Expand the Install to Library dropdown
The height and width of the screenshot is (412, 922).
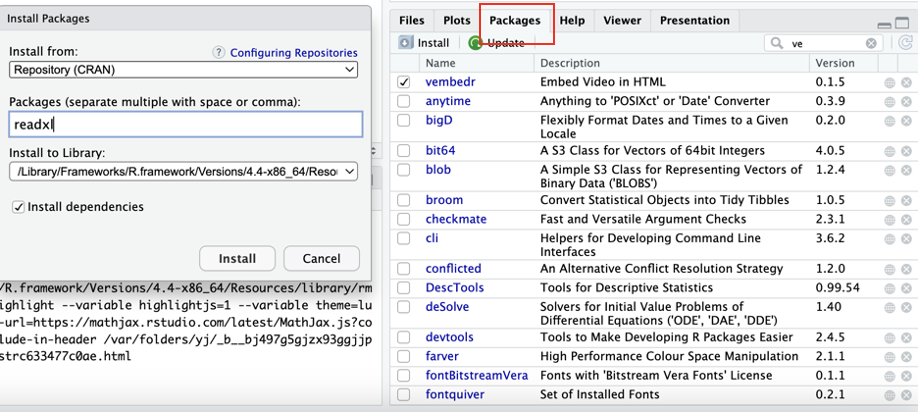(183, 172)
